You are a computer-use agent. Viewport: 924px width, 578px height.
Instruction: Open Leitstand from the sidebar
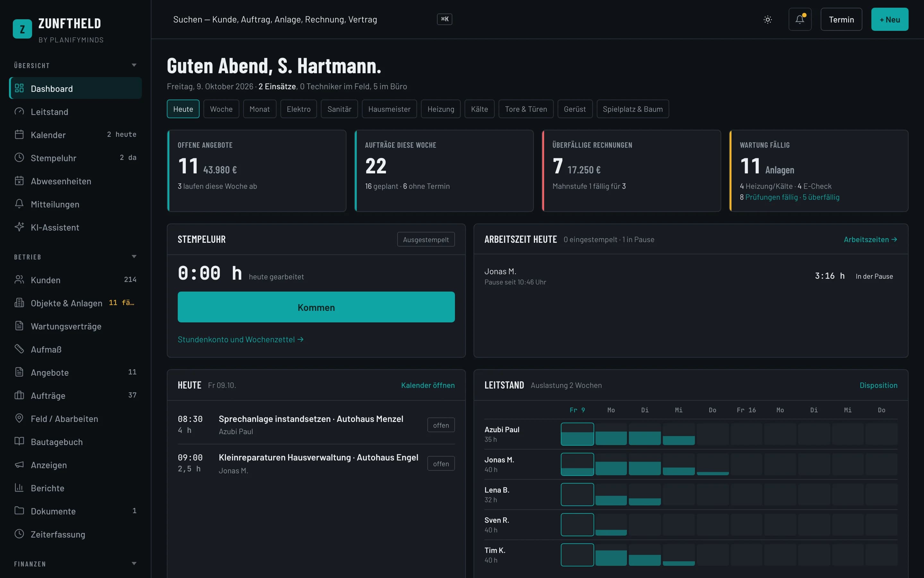coord(75,112)
